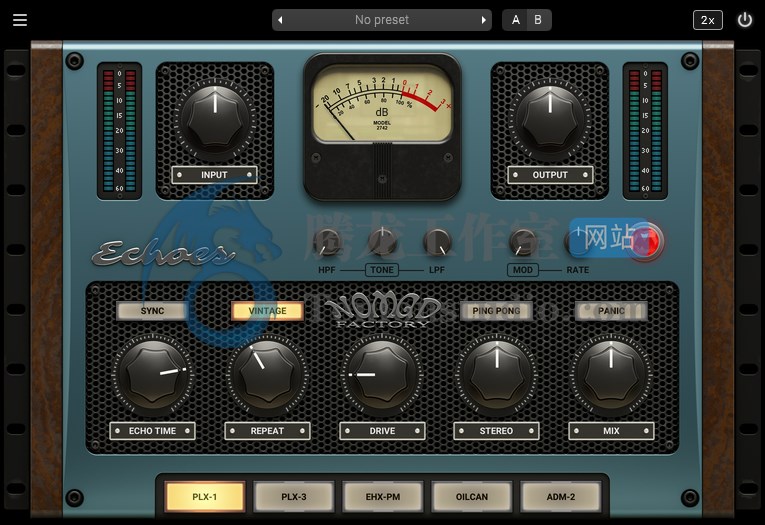
Task: Select the PLX-3 echo model
Action: [294, 497]
